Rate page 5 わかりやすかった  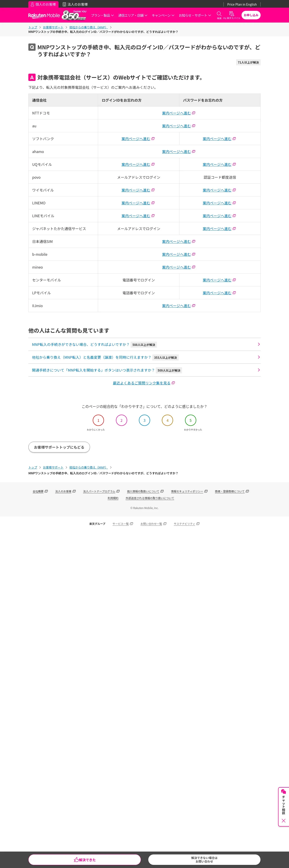(190, 420)
